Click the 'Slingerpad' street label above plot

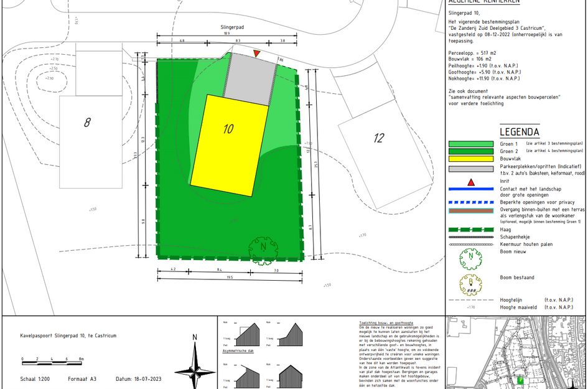[x=232, y=27]
